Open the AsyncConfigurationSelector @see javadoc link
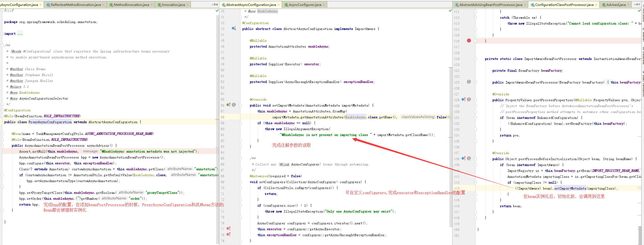 (43, 99)
